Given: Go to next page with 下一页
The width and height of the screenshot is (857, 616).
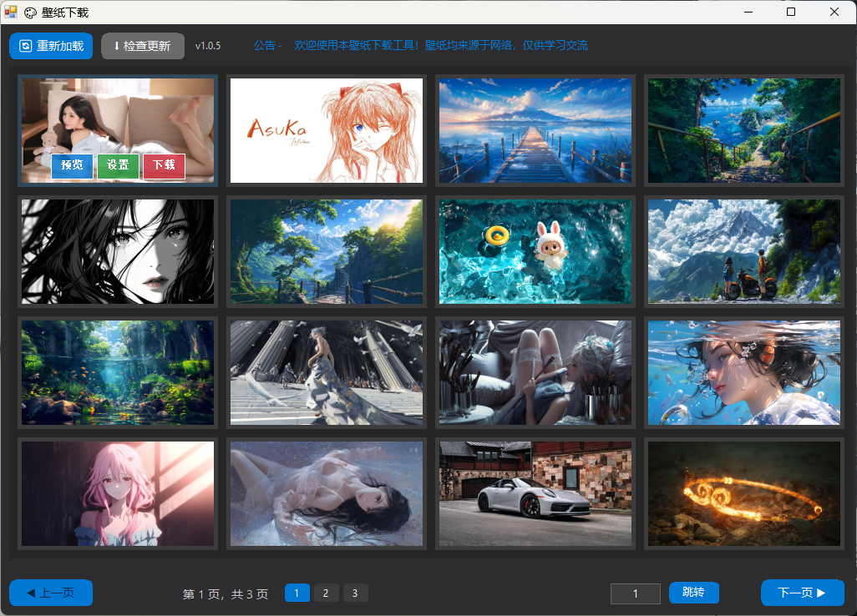Looking at the screenshot, I should (802, 593).
